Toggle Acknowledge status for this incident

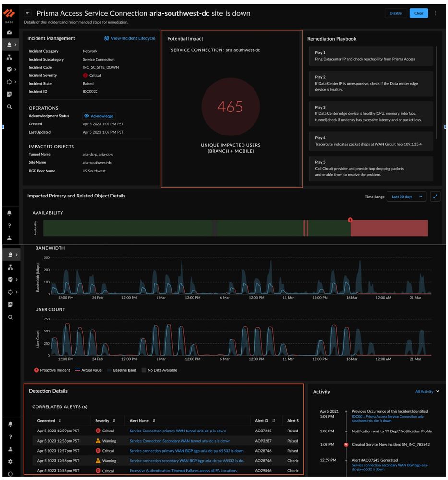click(99, 116)
